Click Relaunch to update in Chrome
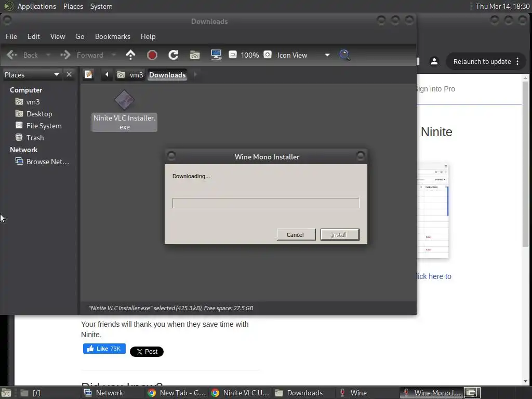The image size is (532, 399). point(482,61)
